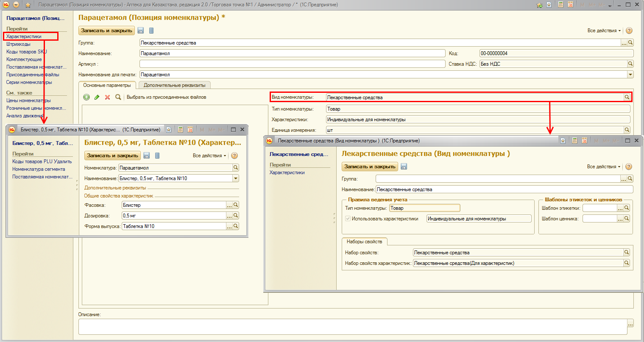The height and width of the screenshot is (342, 644).
Task: Click help question mark in Блистер window
Action: 234,156
